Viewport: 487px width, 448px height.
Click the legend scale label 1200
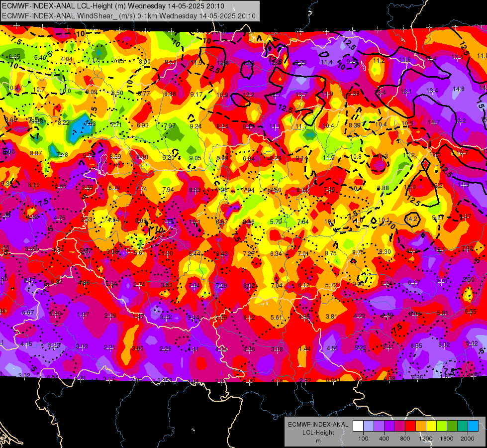pos(425,439)
